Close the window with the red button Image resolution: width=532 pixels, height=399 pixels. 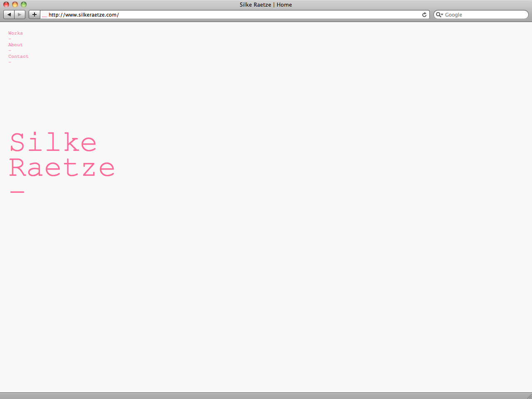point(6,5)
